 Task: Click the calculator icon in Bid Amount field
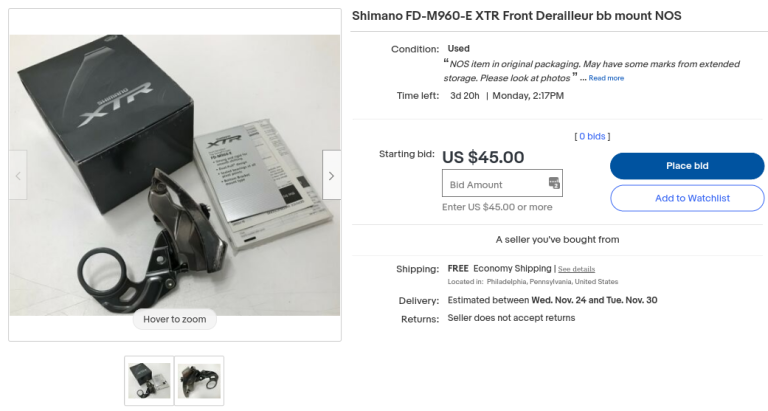click(554, 183)
